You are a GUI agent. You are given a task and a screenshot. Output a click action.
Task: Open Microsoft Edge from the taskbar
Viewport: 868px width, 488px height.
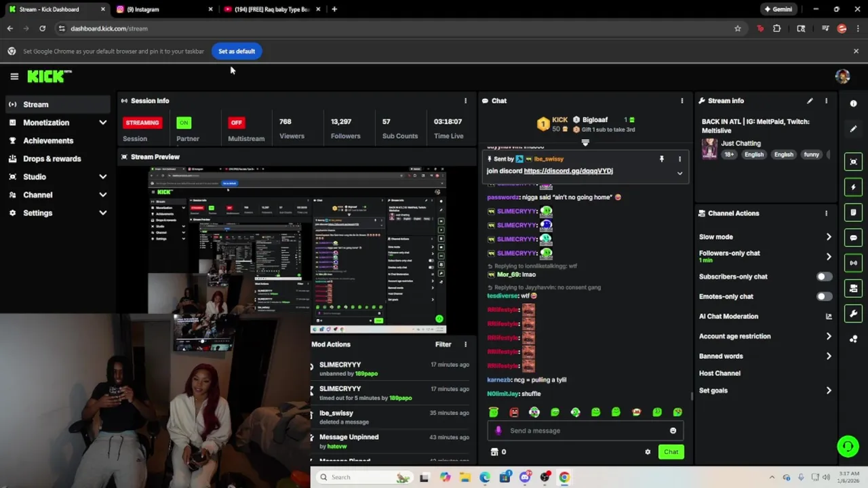(485, 477)
